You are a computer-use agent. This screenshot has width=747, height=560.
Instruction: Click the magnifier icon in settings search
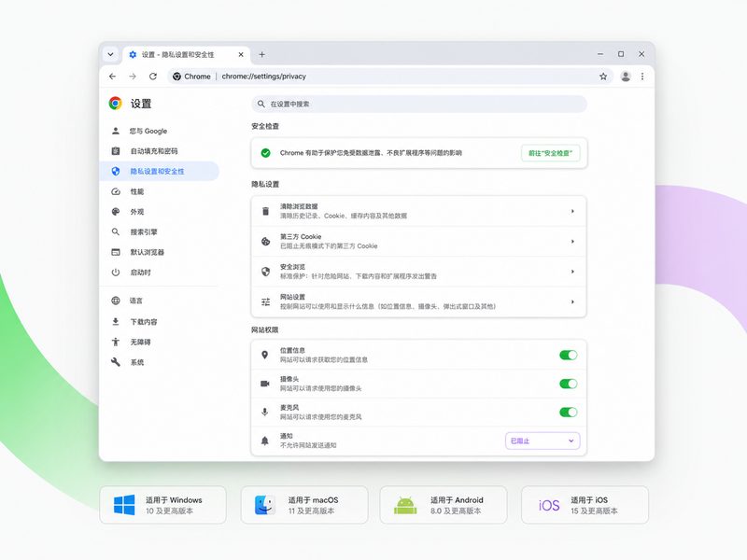[x=261, y=104]
